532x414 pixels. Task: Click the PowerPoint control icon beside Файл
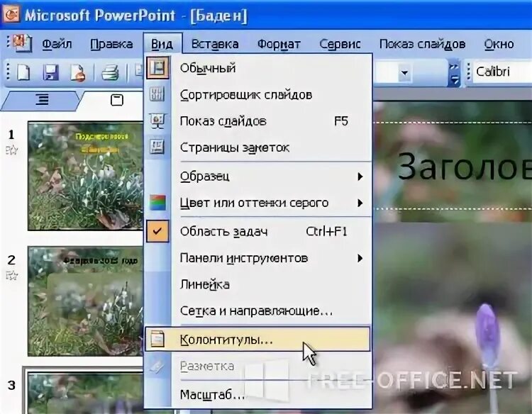click(22, 43)
